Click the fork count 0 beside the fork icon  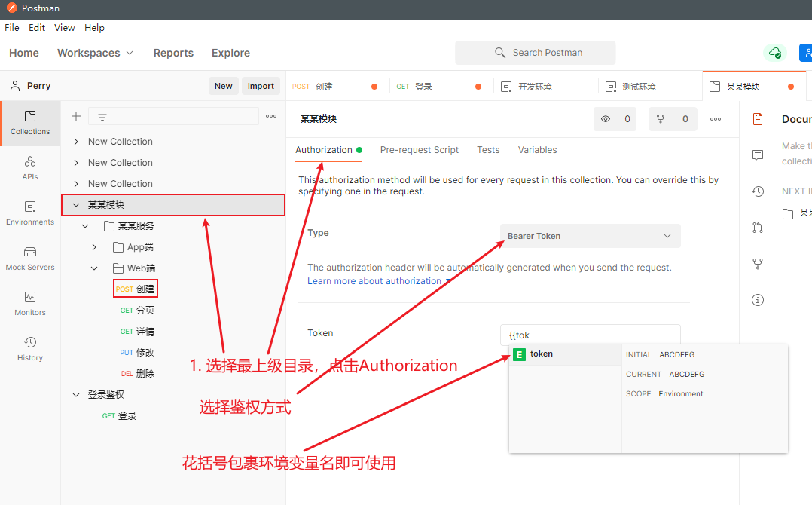[685, 119]
